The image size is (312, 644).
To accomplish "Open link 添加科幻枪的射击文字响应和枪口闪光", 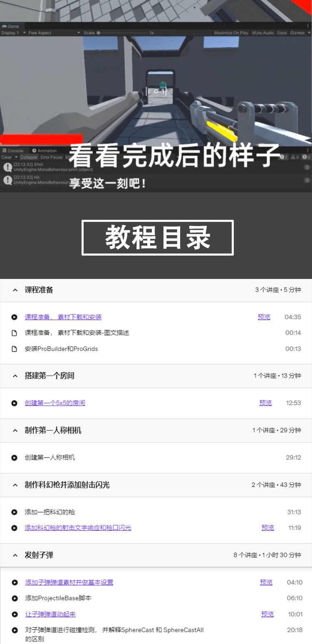I will (78, 528).
